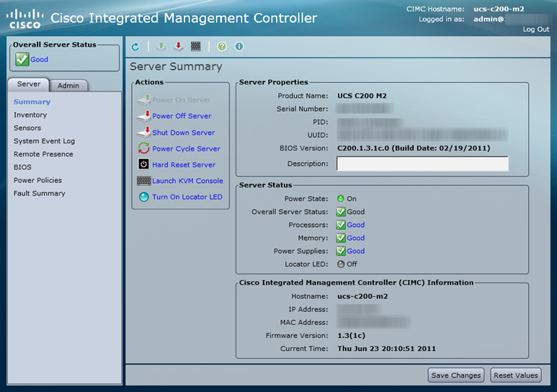Click the Overall Server Status checkmark in Server Status
The width and height of the screenshot is (557, 392).
[x=341, y=211]
